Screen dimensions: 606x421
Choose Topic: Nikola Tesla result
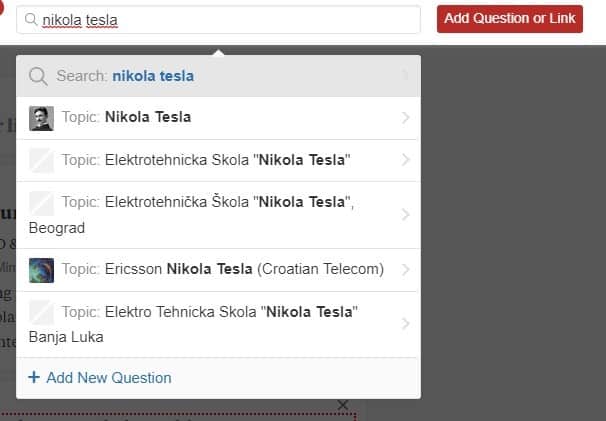click(x=218, y=118)
